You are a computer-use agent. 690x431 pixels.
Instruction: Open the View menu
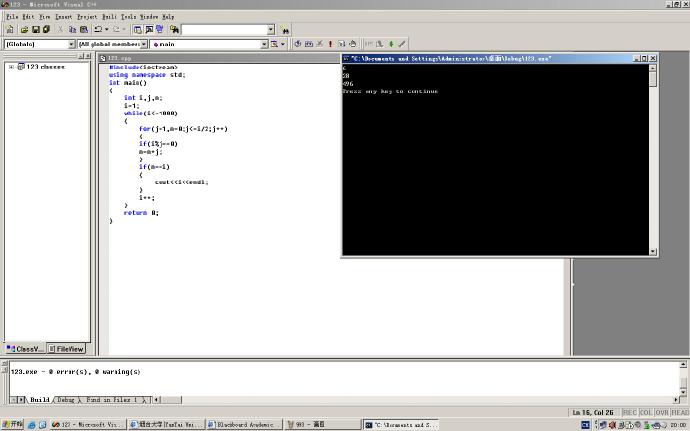point(44,17)
